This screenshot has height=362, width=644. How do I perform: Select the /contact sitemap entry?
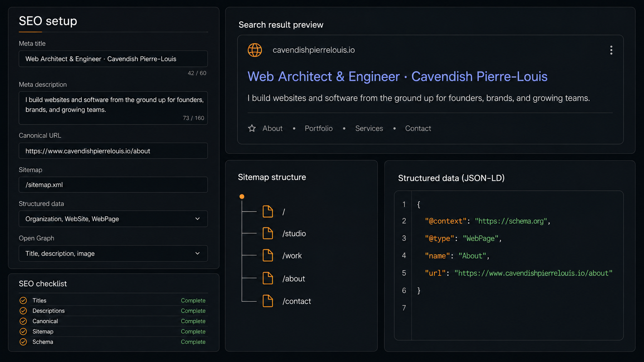click(297, 301)
